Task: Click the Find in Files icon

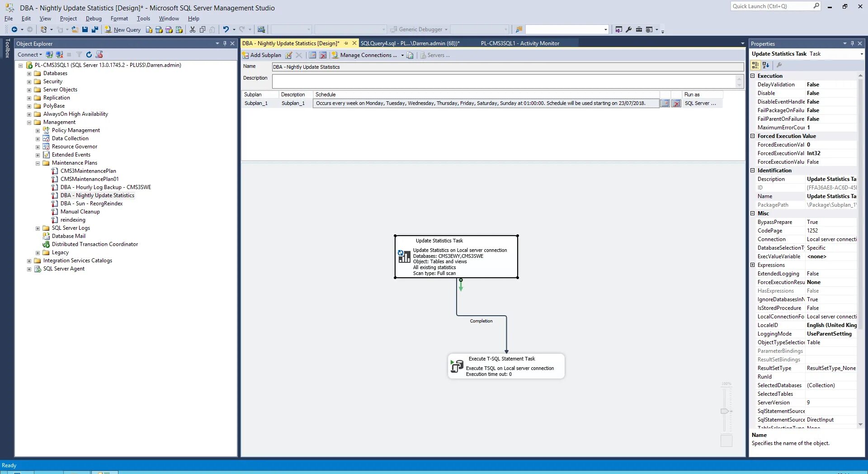Action: coord(519,29)
